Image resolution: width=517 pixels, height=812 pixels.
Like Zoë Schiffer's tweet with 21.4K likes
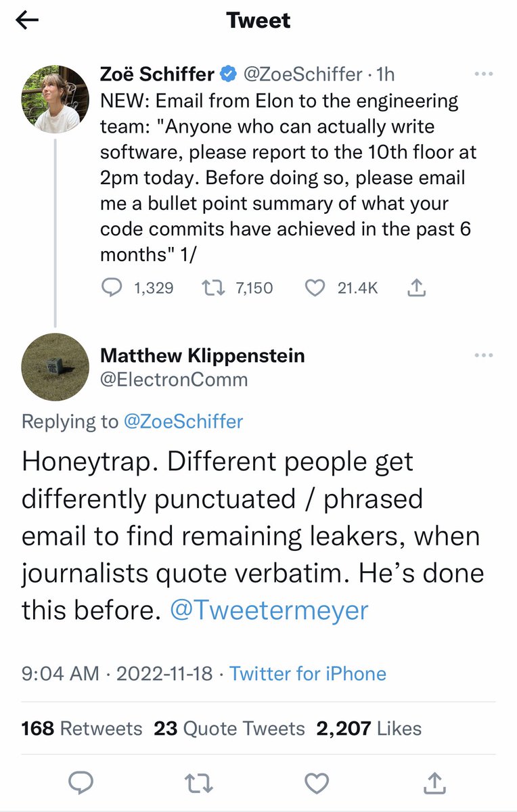pyautogui.click(x=315, y=288)
